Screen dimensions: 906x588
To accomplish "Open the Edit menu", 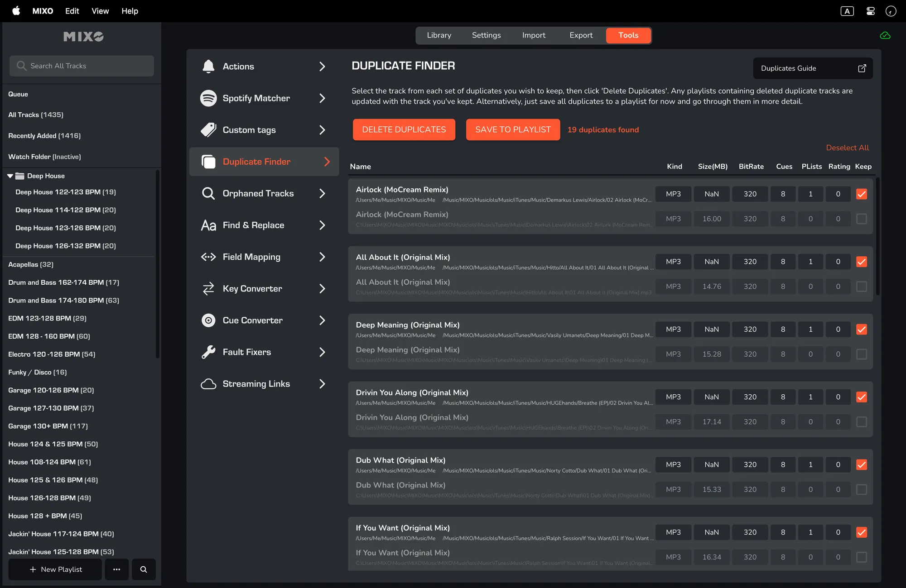I will (x=72, y=11).
